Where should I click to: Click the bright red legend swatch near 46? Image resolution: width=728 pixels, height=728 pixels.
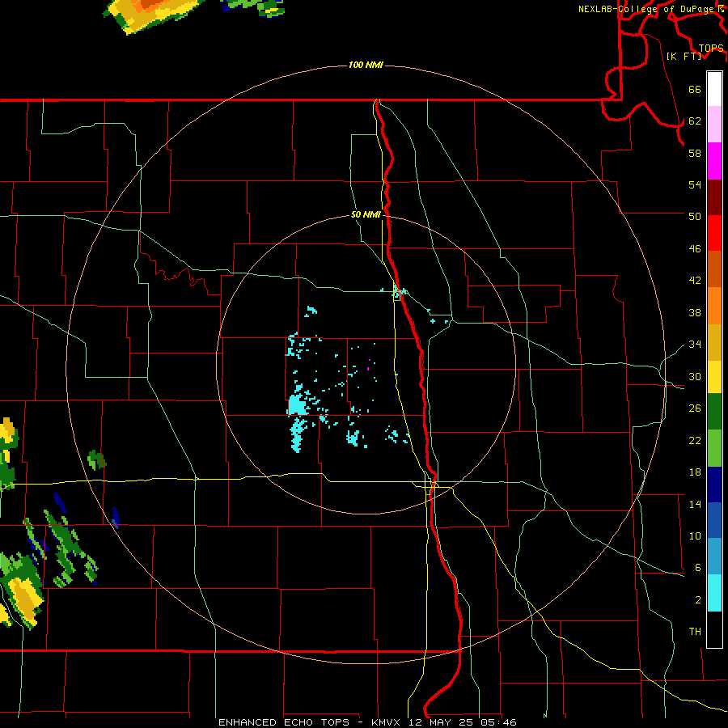click(714, 233)
